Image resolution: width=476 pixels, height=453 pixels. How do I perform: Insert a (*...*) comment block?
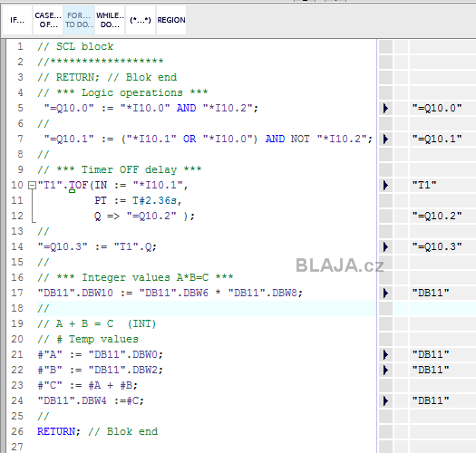pos(141,20)
